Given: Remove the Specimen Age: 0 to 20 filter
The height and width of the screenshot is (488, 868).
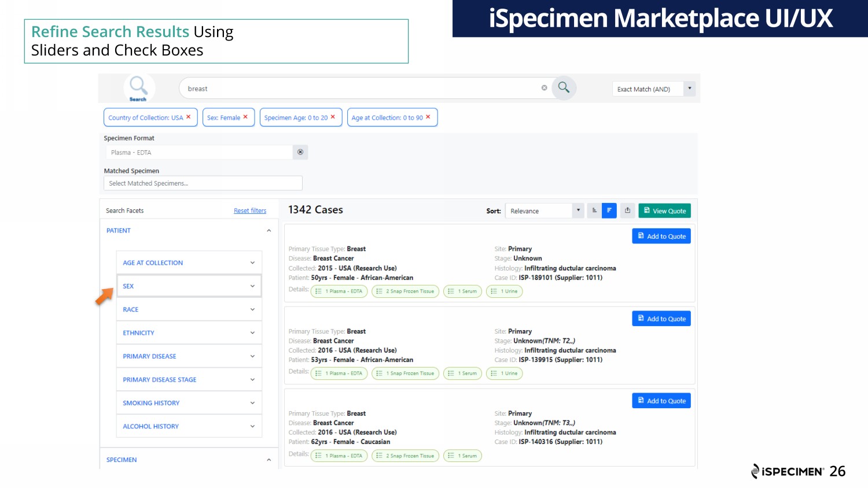Looking at the screenshot, I should pos(333,117).
